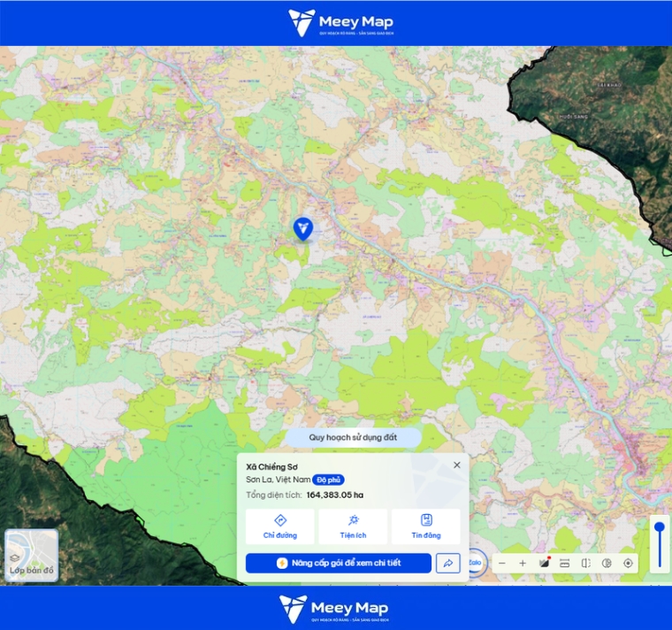
Task: Locate my position with target icon
Action: pos(628,563)
